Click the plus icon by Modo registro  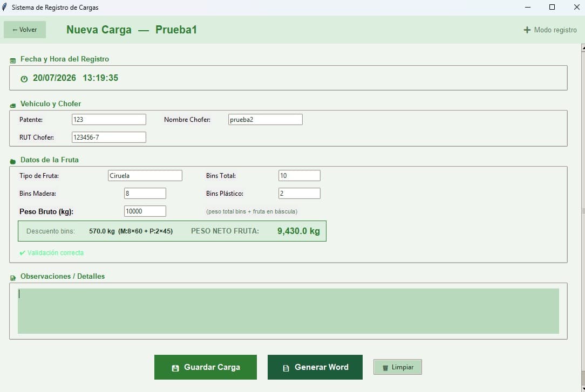click(527, 30)
